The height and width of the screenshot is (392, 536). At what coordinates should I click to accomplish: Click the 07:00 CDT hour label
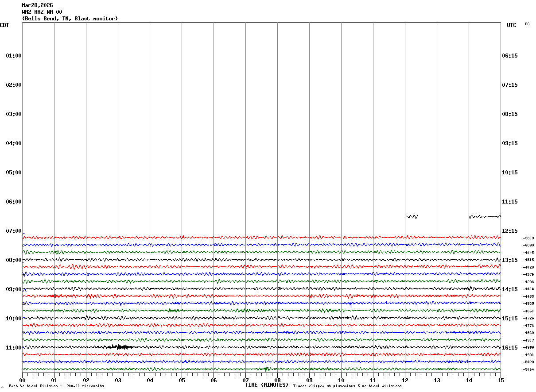[x=14, y=231]
